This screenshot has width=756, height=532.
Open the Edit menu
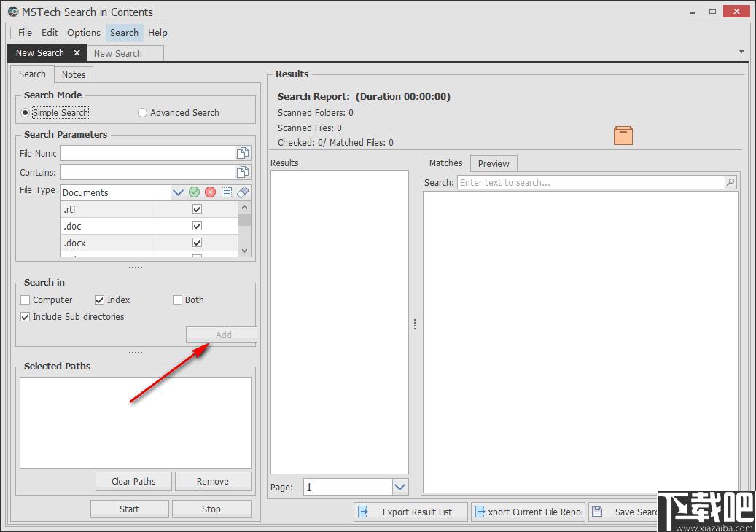(x=49, y=32)
